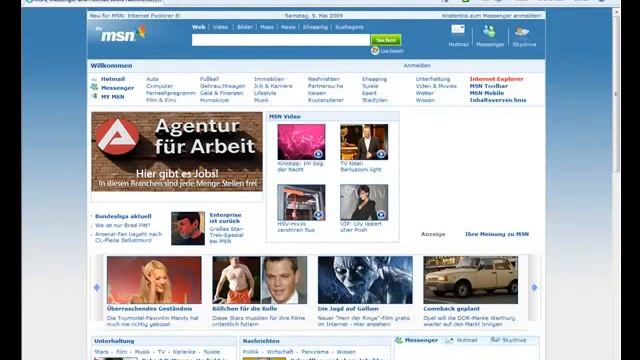Viewport: 640px width, 360px height.
Task: Open the MSN Mobile link
Action: pos(487,93)
